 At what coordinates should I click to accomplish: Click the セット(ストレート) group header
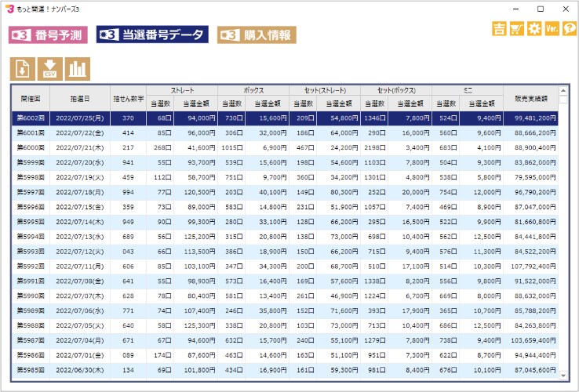[325, 90]
